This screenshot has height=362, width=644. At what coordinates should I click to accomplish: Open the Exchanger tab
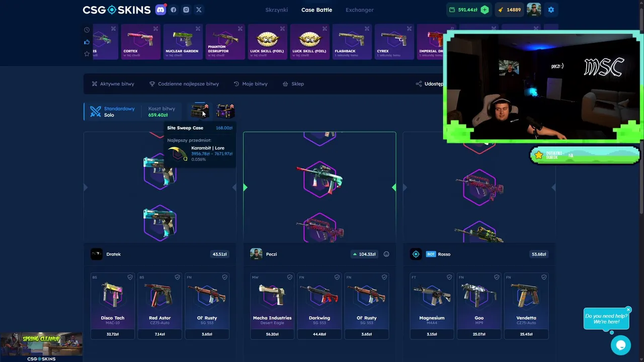click(x=360, y=10)
